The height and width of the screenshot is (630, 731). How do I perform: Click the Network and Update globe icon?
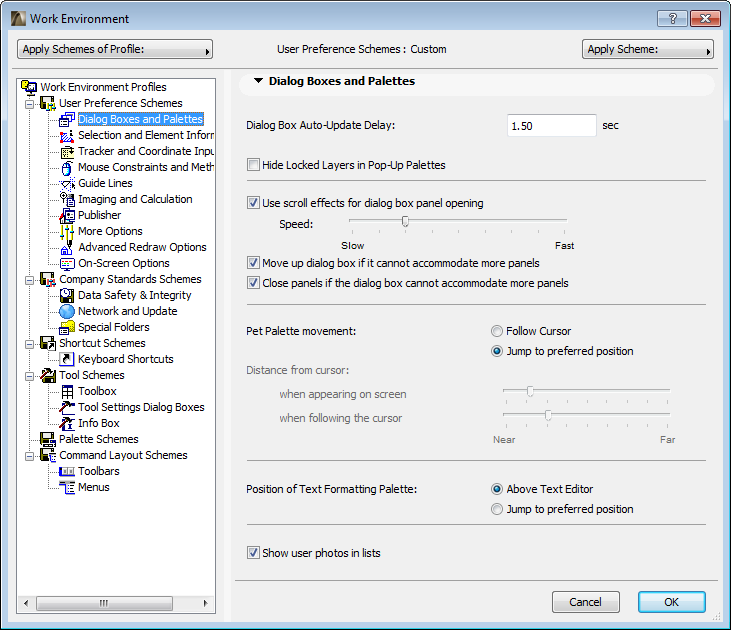tap(67, 311)
